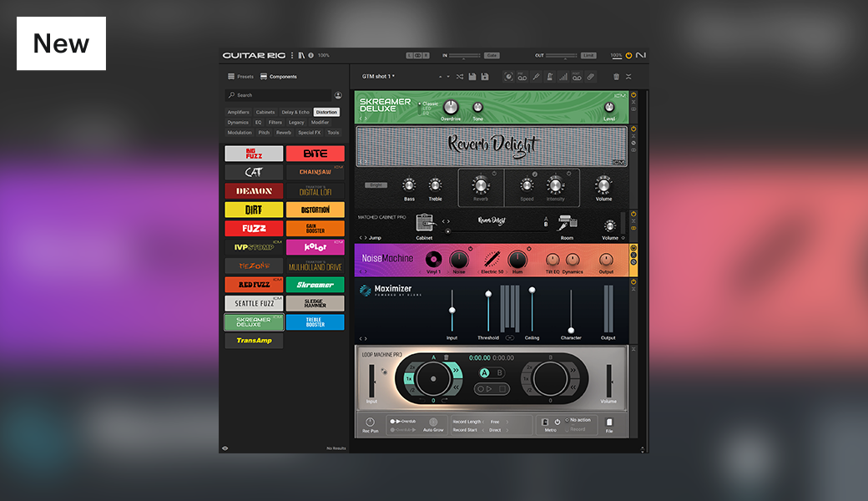Click next arrow beside Vinyl 1
The height and width of the screenshot is (501, 868).
coord(447,272)
